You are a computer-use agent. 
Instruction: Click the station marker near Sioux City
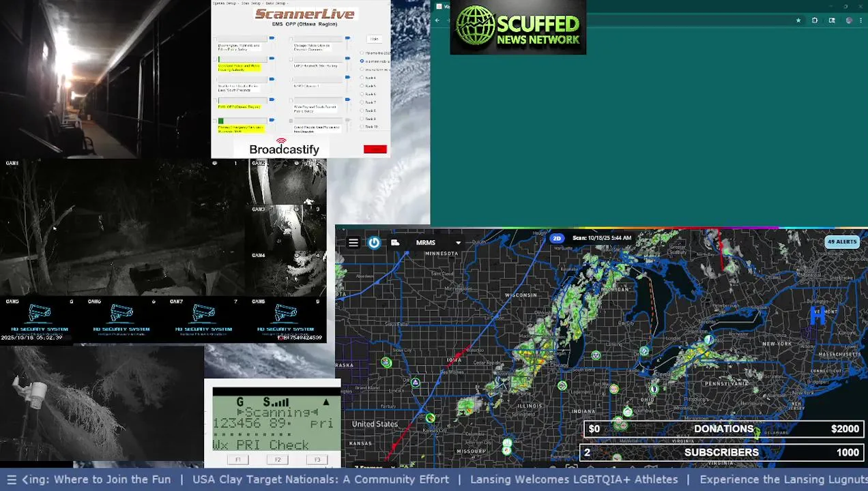coord(386,362)
